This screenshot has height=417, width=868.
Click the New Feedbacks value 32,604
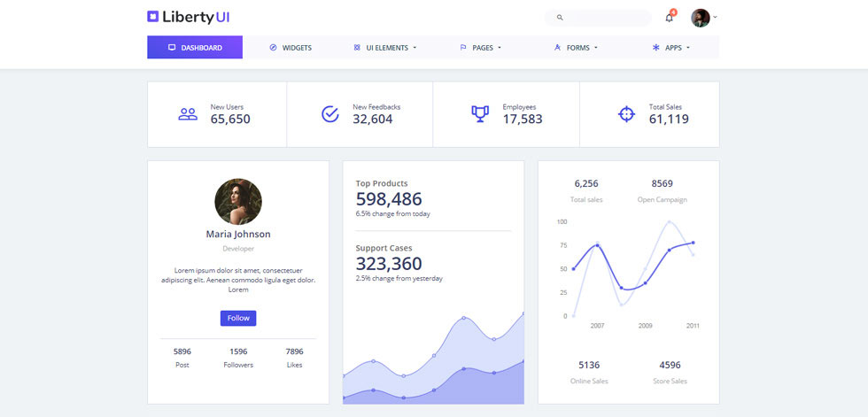click(x=373, y=119)
